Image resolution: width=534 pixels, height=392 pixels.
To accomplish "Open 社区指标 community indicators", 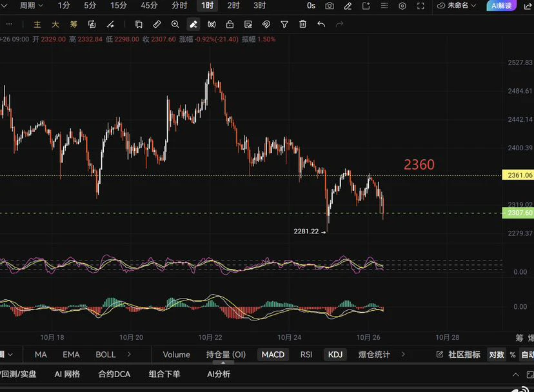I will pyautogui.click(x=459, y=355).
